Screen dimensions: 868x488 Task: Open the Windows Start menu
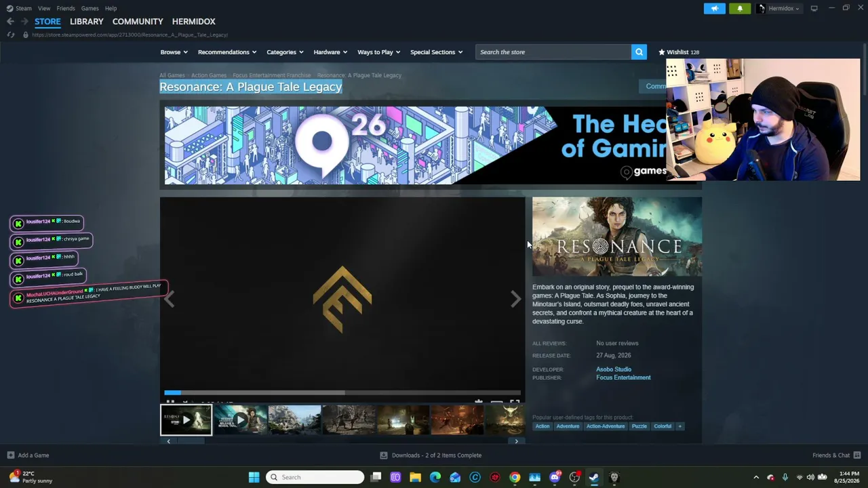coord(254,477)
